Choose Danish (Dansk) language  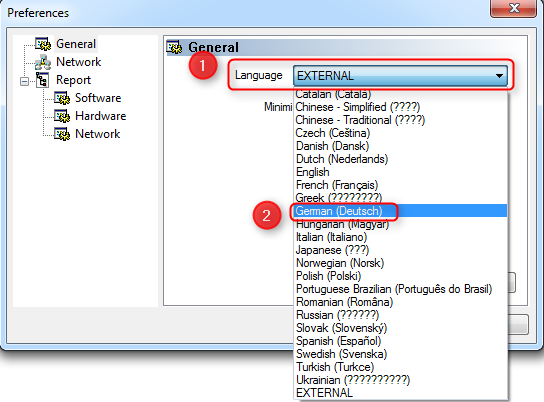[400, 146]
